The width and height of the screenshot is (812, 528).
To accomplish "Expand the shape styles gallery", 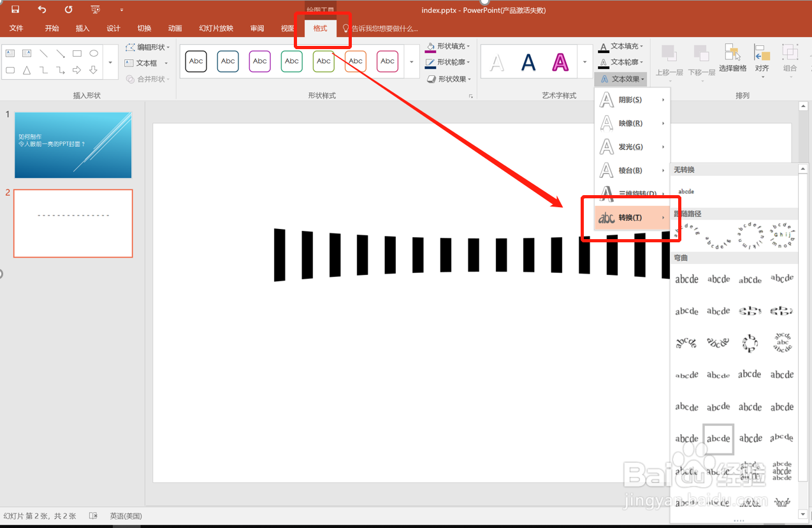I will coord(412,62).
